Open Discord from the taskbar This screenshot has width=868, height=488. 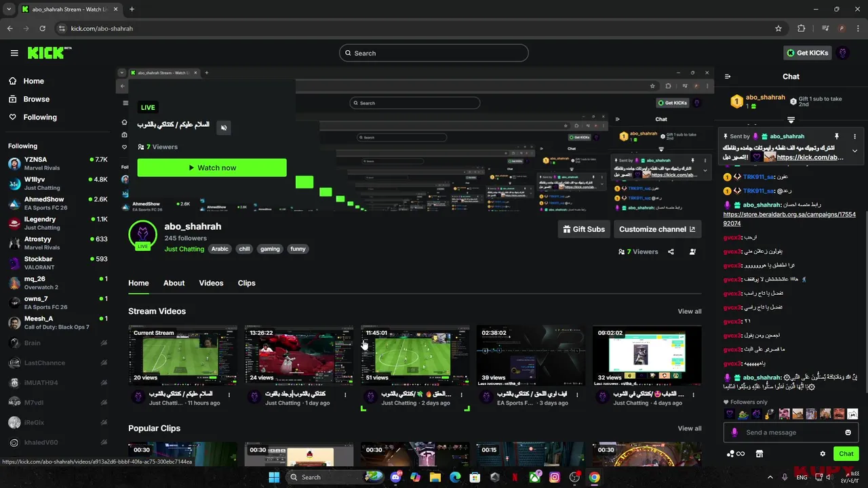coord(396,477)
